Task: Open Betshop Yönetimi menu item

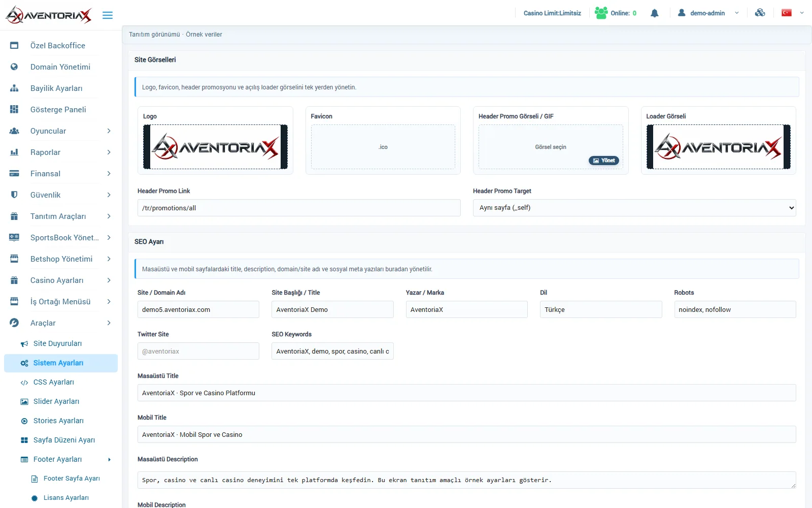Action: (61, 259)
